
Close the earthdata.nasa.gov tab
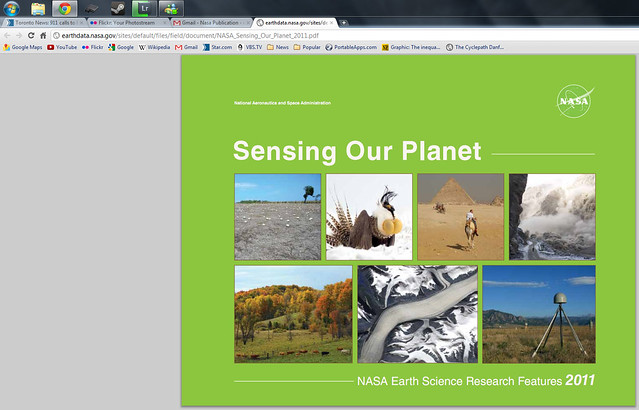[331, 23]
